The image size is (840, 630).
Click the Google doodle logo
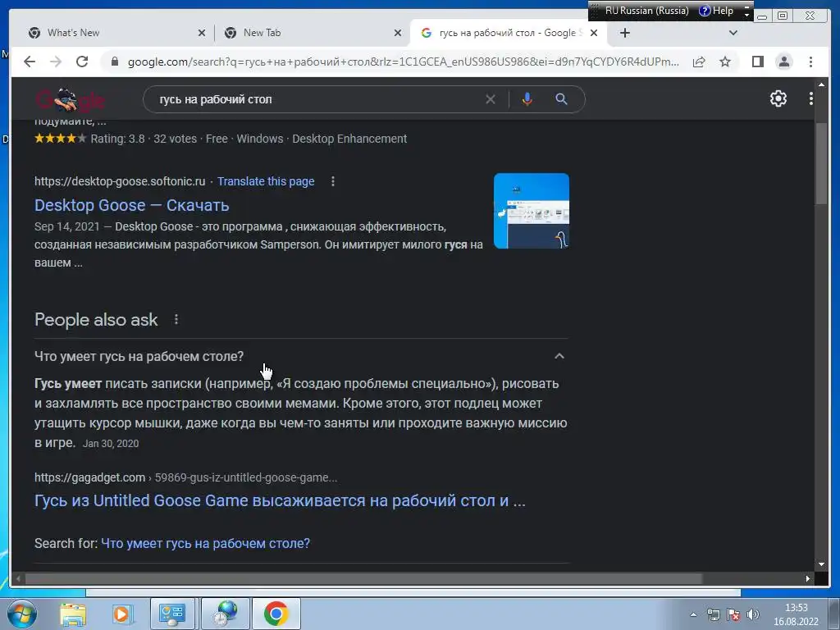pyautogui.click(x=71, y=99)
